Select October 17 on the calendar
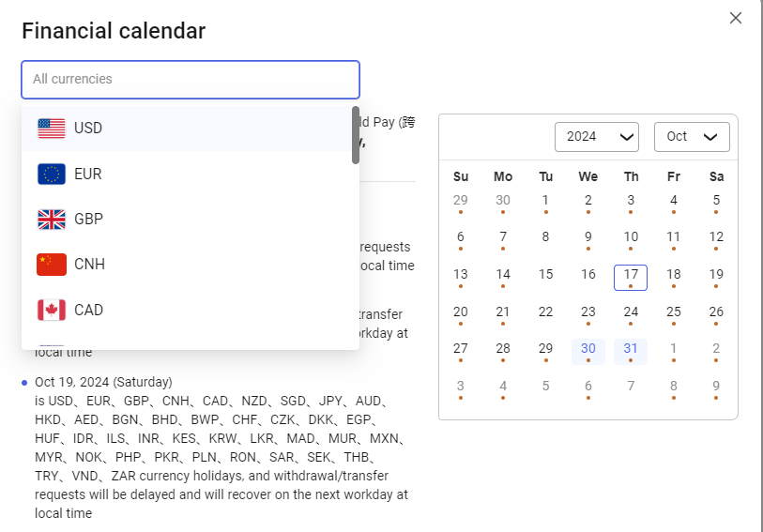The height and width of the screenshot is (532, 763). [631, 276]
